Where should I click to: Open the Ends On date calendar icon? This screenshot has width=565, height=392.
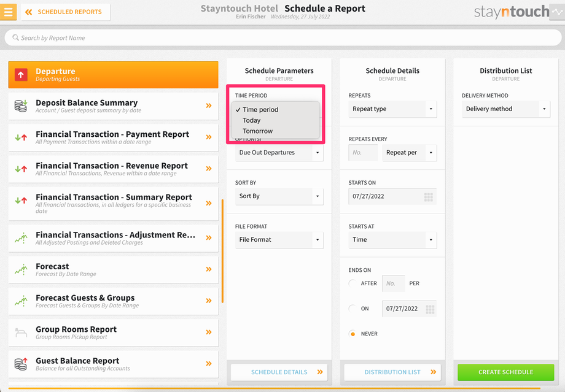430,309
